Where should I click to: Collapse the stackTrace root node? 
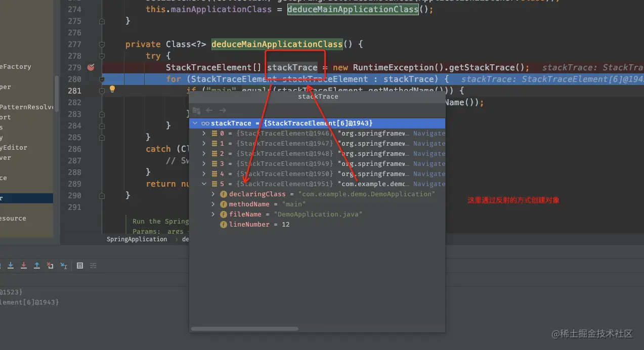coord(195,123)
